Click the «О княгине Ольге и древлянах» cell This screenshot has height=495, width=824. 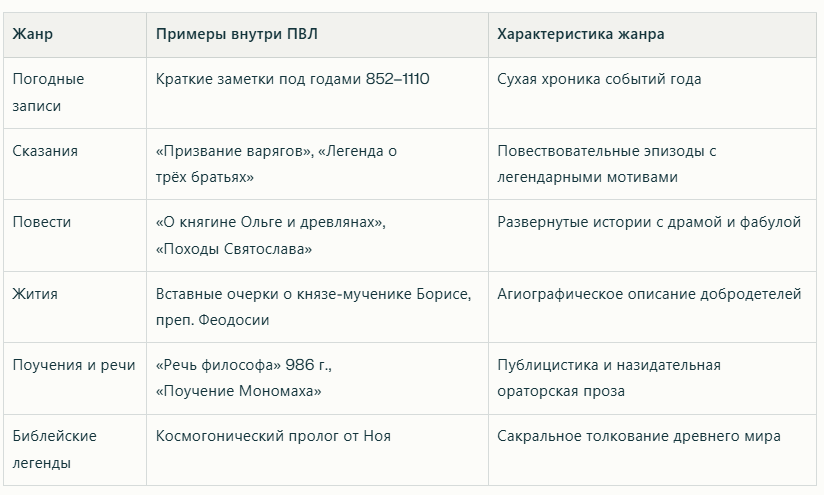[x=270, y=235]
